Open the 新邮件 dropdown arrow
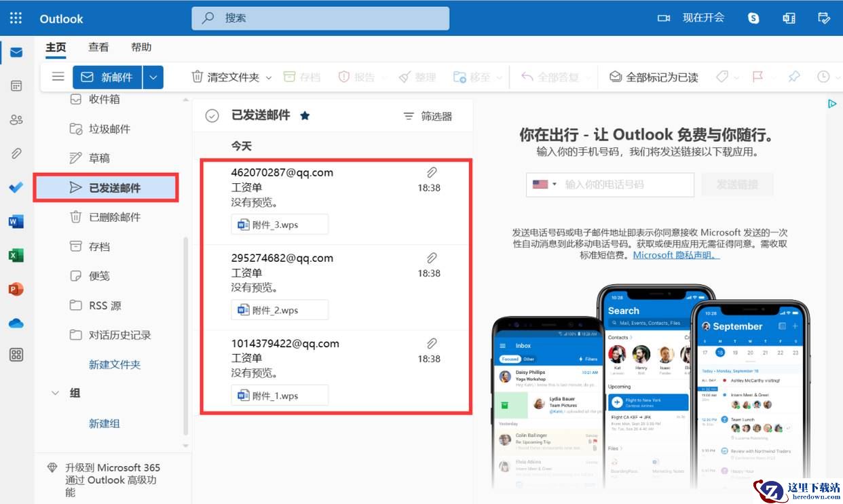This screenshot has width=843, height=504. [153, 77]
